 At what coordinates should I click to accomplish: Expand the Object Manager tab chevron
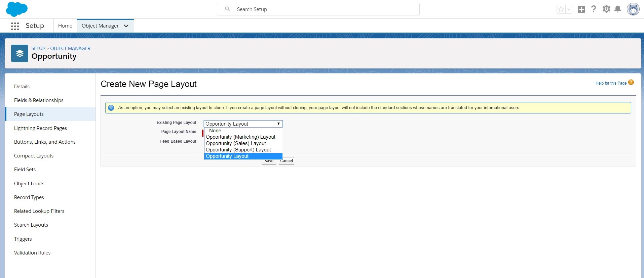click(x=126, y=26)
